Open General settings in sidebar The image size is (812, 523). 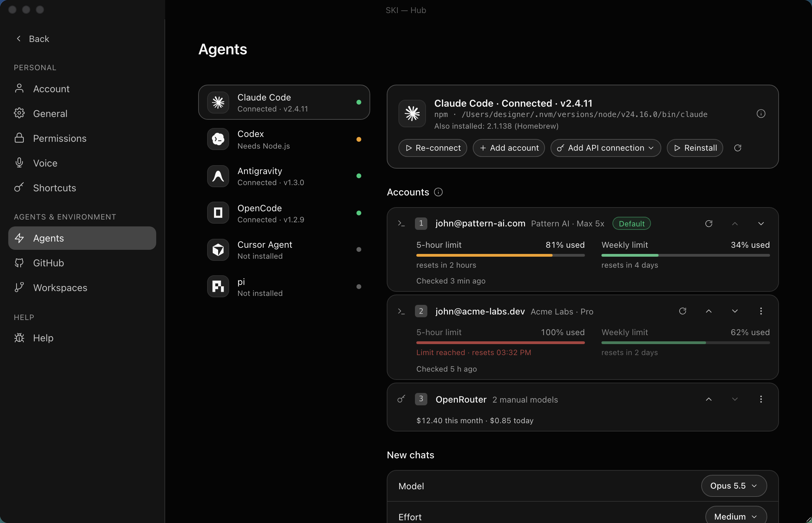[x=82, y=114]
